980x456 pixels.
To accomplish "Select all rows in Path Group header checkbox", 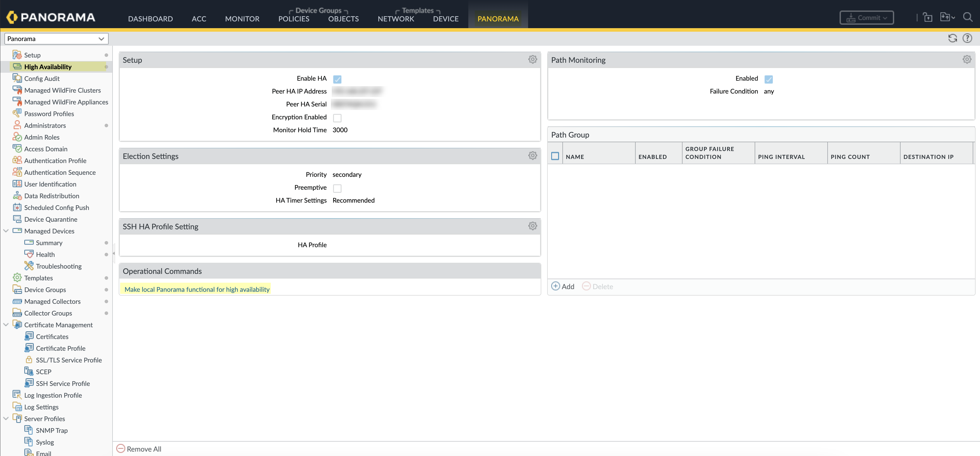I will pos(555,156).
